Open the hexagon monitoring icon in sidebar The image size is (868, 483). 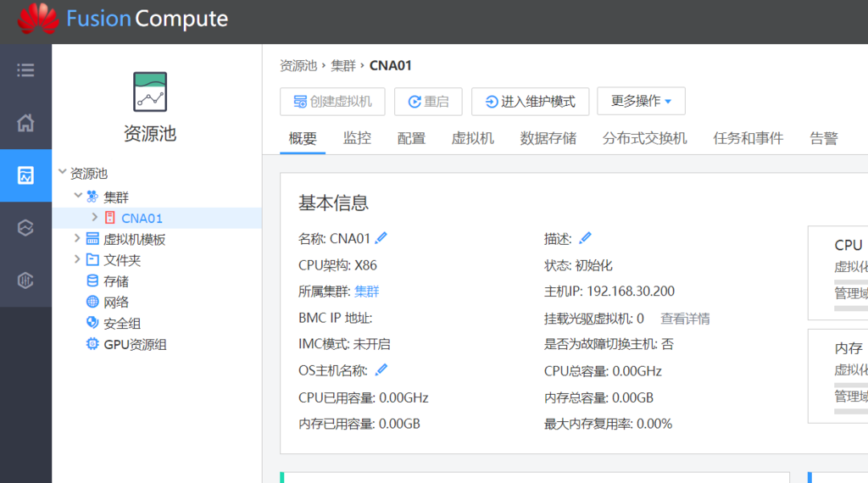[x=25, y=280]
